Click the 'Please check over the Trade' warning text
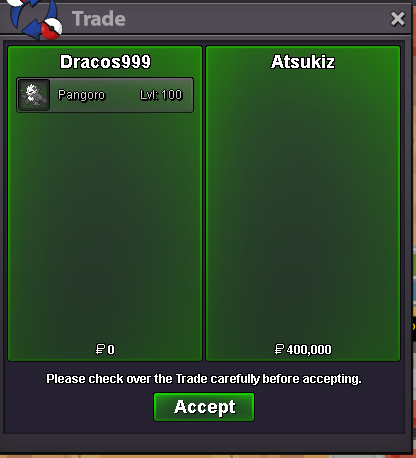Image resolution: width=416 pixels, height=458 pixels. (204, 379)
